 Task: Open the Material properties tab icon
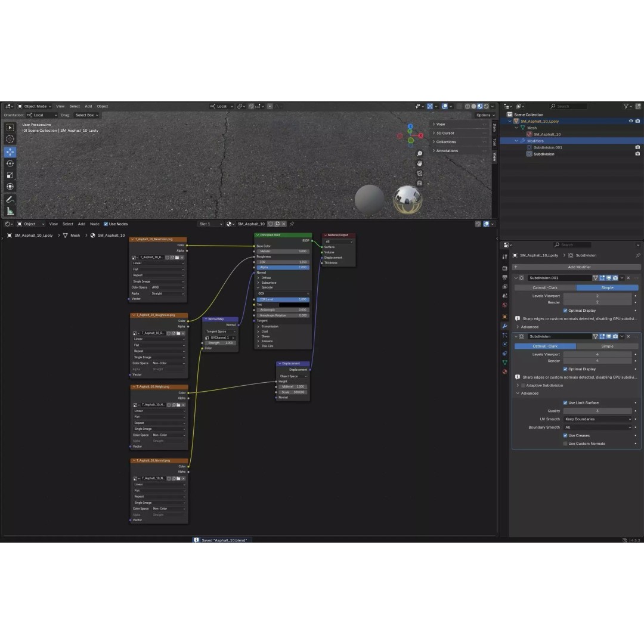(x=505, y=371)
